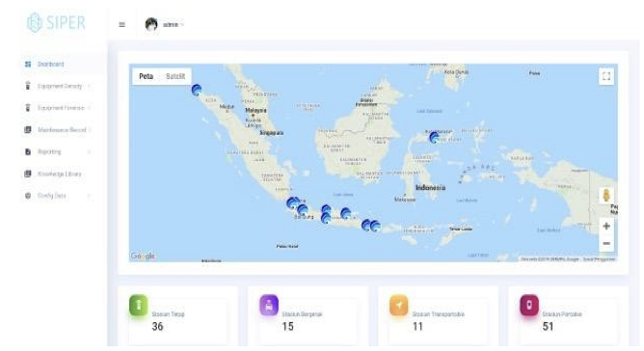Viewport: 644px width, 351px height.
Task: Click the Equipment Density tower icon
Action: tap(28, 86)
